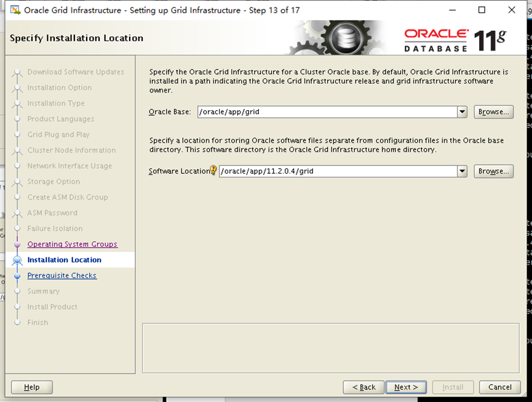The width and height of the screenshot is (532, 402).
Task: Click the Oracle Base field label
Action: tap(170, 111)
